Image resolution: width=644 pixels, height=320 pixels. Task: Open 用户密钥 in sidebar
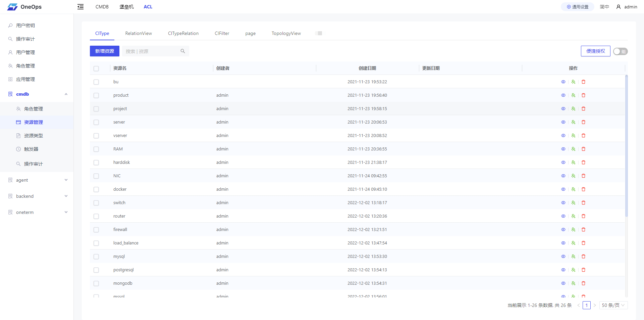coord(25,26)
